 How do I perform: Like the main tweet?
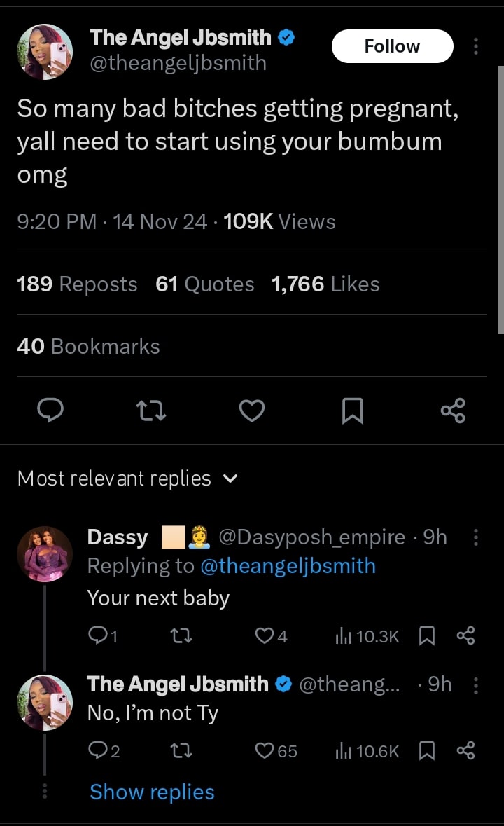(x=252, y=411)
